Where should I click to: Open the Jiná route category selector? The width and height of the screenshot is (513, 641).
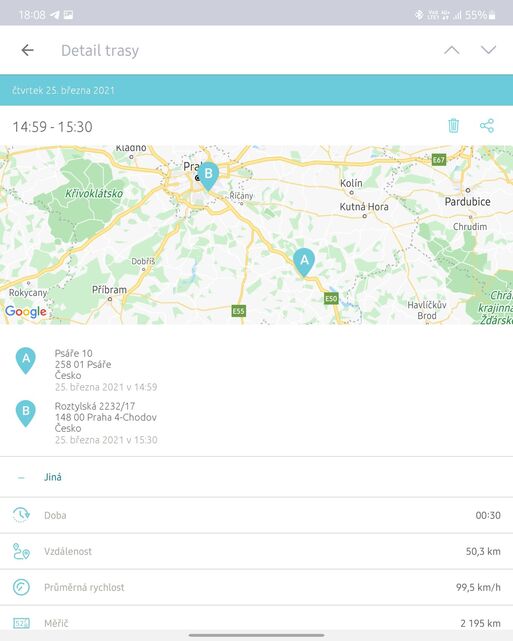click(x=256, y=477)
